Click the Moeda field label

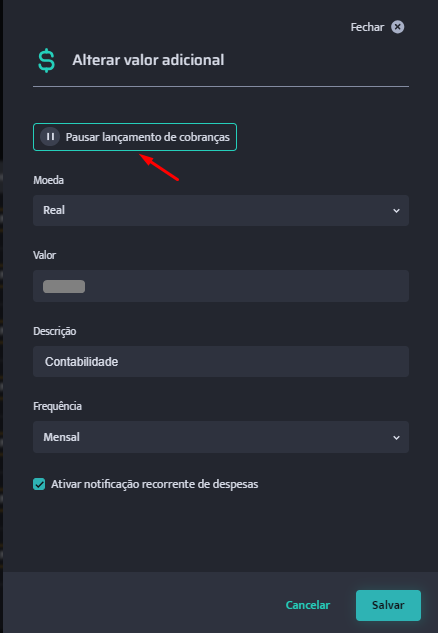pyautogui.click(x=48, y=180)
